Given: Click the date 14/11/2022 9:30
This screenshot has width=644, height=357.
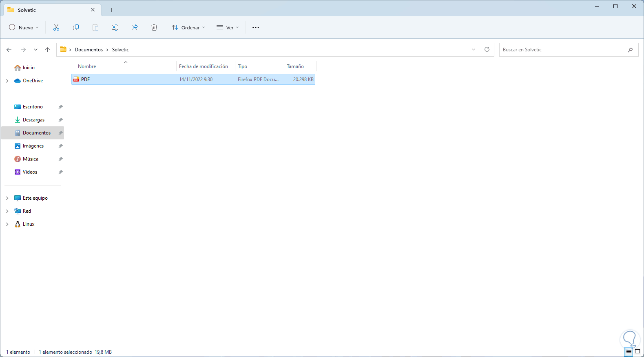Looking at the screenshot, I should [196, 79].
